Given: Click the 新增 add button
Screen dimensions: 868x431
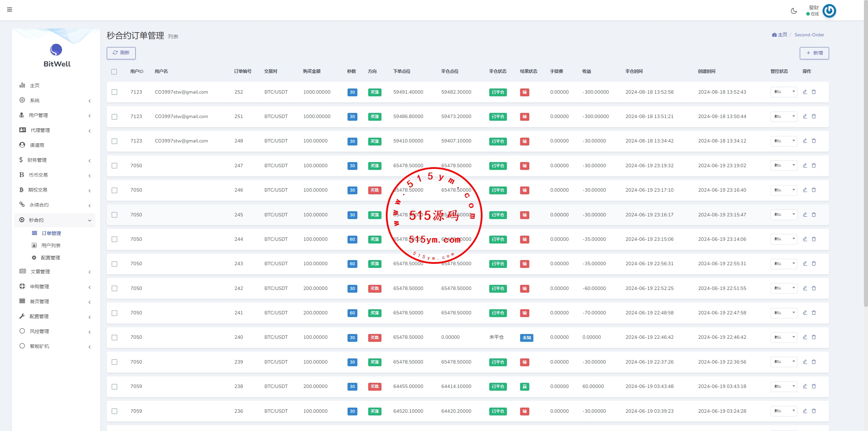Looking at the screenshot, I should pyautogui.click(x=814, y=53).
